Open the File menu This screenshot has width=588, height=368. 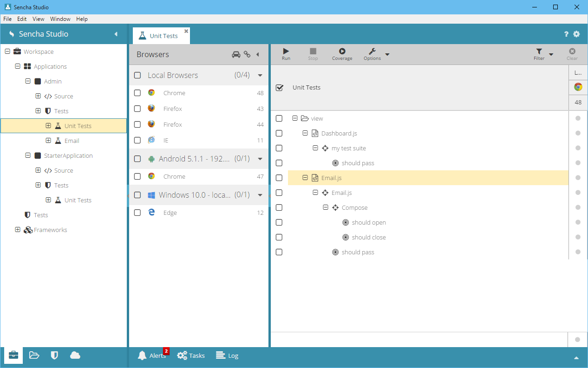(x=7, y=19)
